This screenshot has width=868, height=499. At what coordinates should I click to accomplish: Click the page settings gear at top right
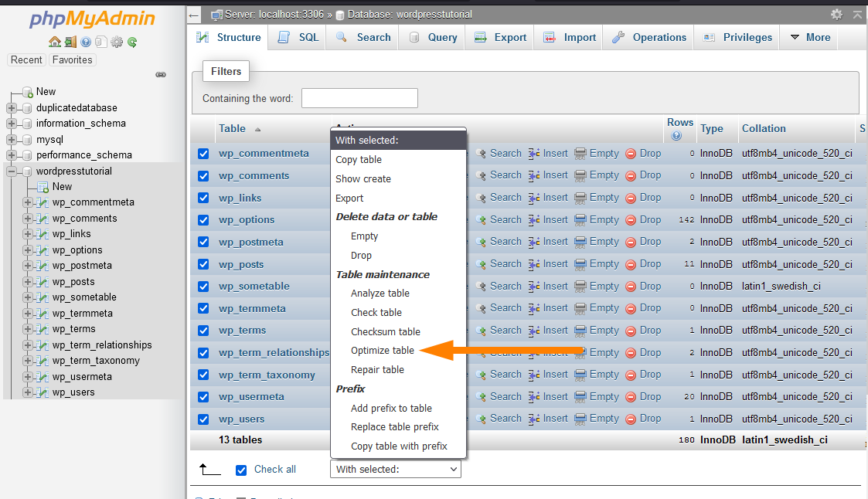(836, 15)
